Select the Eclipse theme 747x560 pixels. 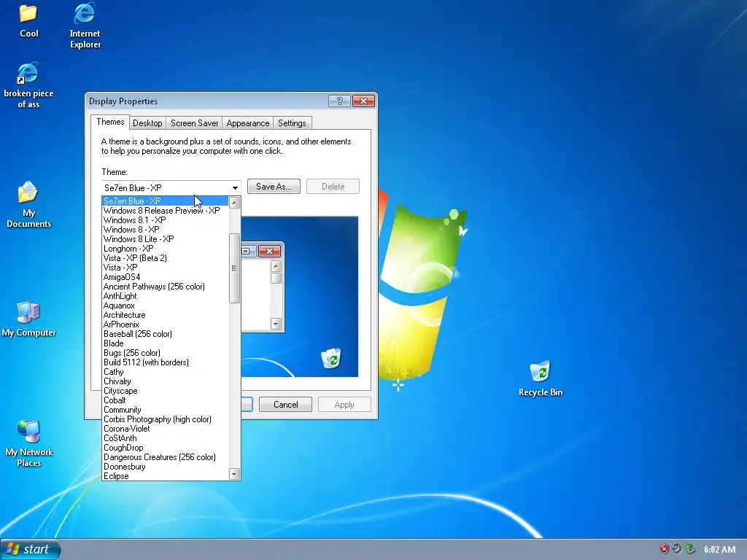166,476
